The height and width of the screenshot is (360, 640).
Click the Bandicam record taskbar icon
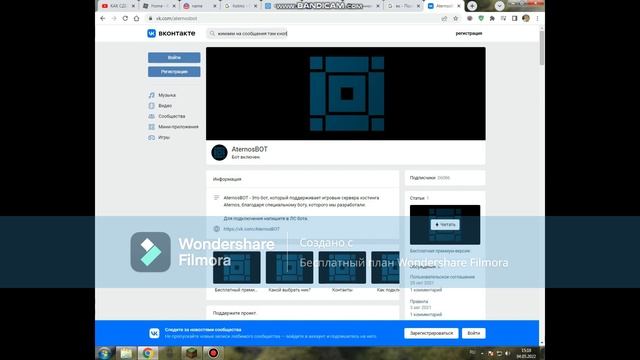pos(213,353)
